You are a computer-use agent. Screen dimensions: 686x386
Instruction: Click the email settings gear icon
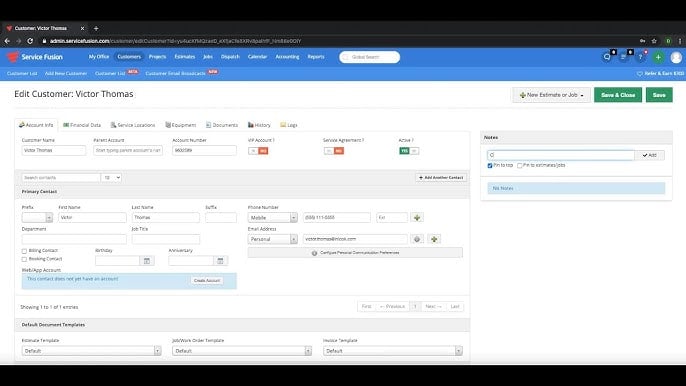(x=417, y=239)
